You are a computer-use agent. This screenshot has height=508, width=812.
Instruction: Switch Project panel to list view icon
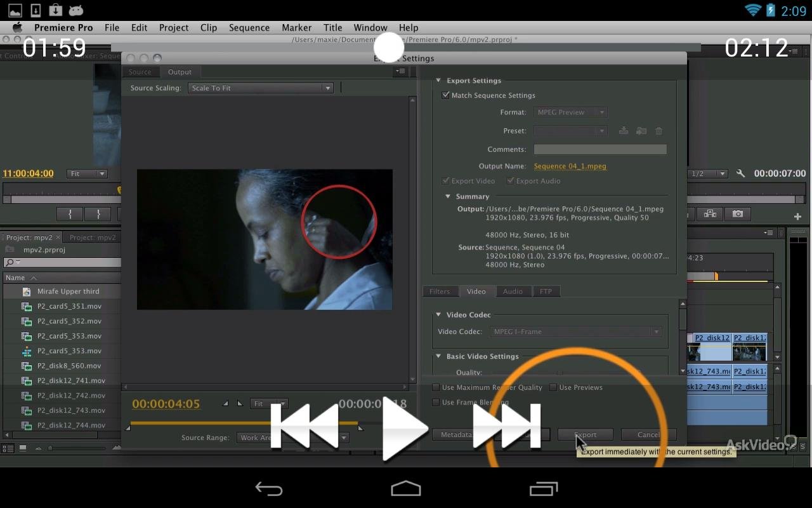click(x=8, y=448)
